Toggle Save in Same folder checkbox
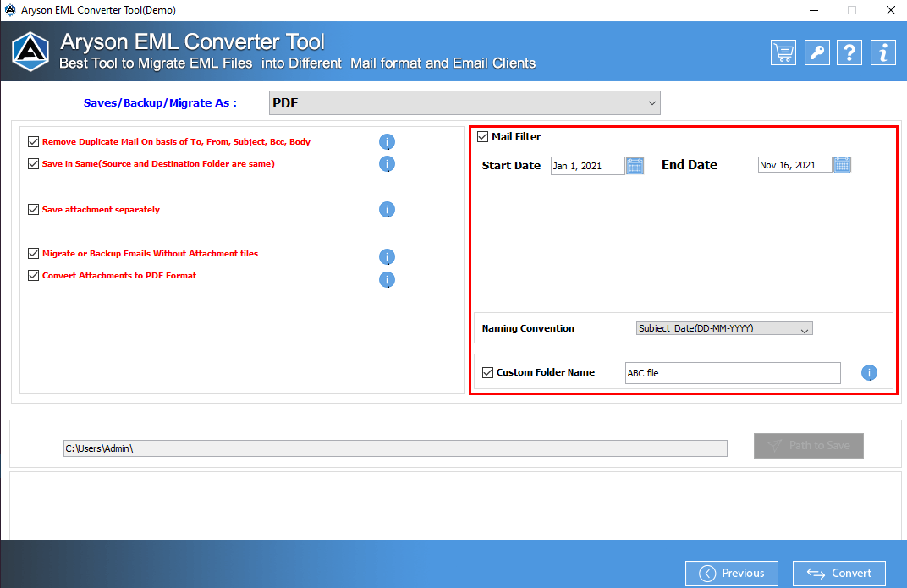Screen dimensions: 907x588 34,163
